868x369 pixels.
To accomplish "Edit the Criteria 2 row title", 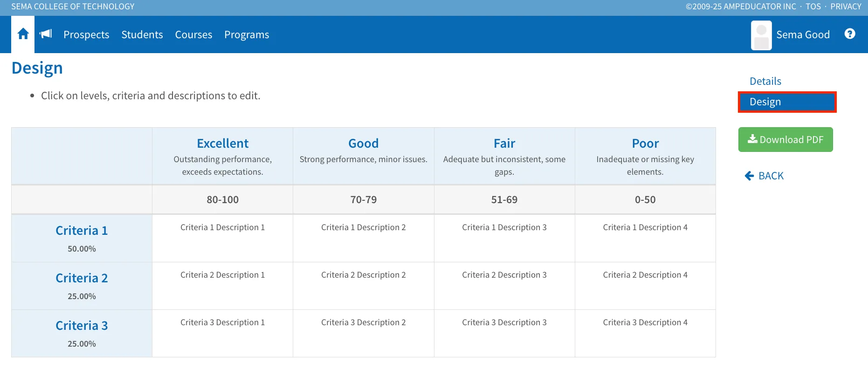I will pos(82,278).
